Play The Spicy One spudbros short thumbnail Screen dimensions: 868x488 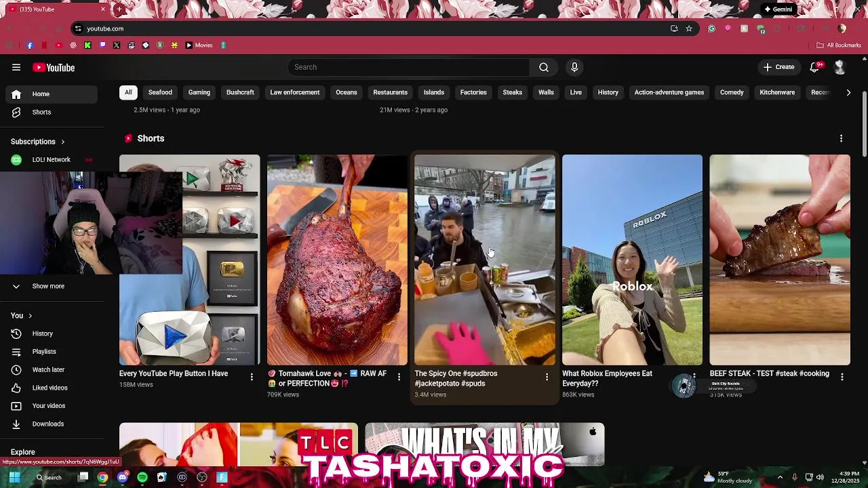point(485,260)
